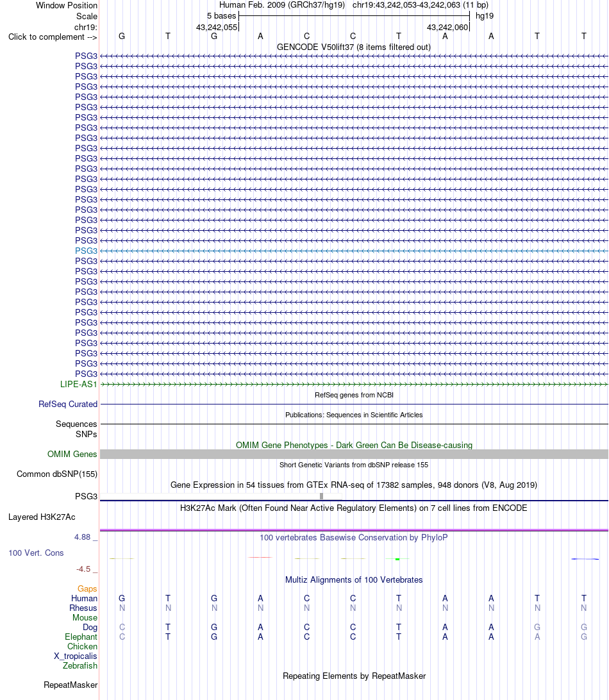Click the purple H3K27Ac signal line
The image size is (609, 700).
tap(354, 530)
